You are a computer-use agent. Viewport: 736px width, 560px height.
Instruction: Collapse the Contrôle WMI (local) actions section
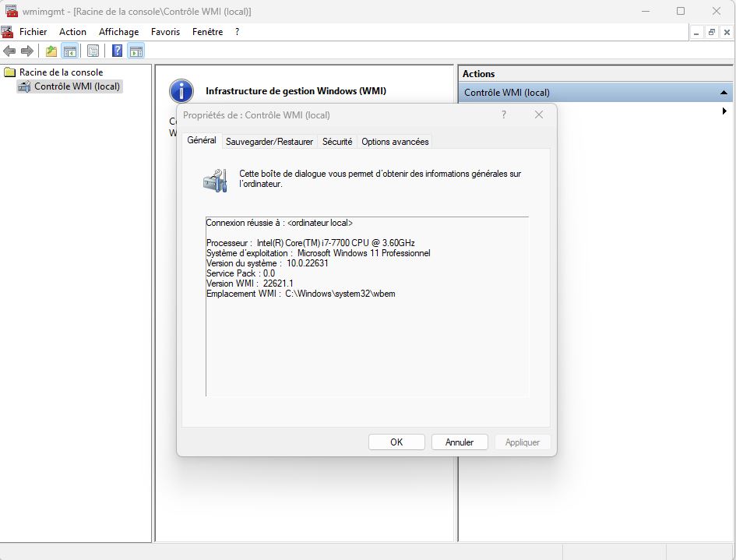(x=724, y=93)
